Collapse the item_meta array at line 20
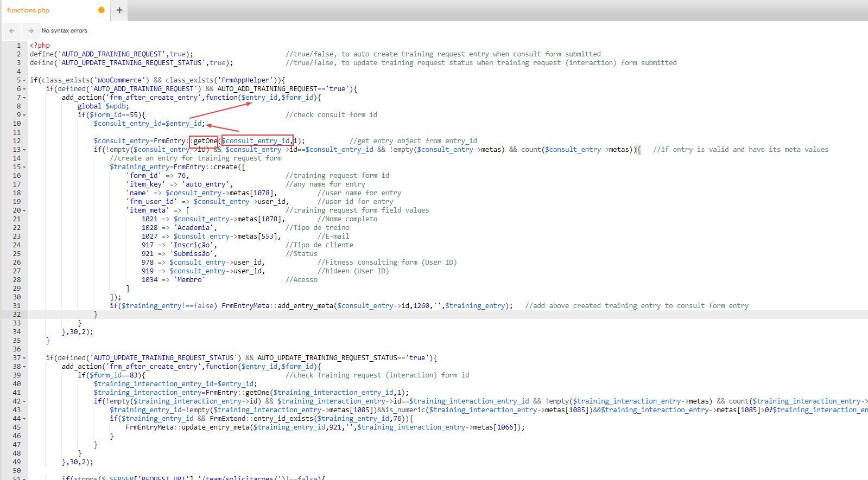 (25, 210)
